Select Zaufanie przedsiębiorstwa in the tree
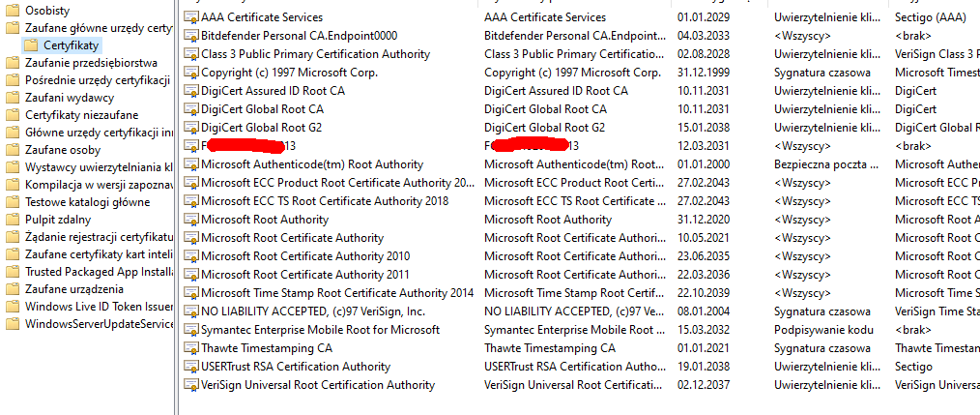Viewport: 980px width, 415px height. coord(91,63)
